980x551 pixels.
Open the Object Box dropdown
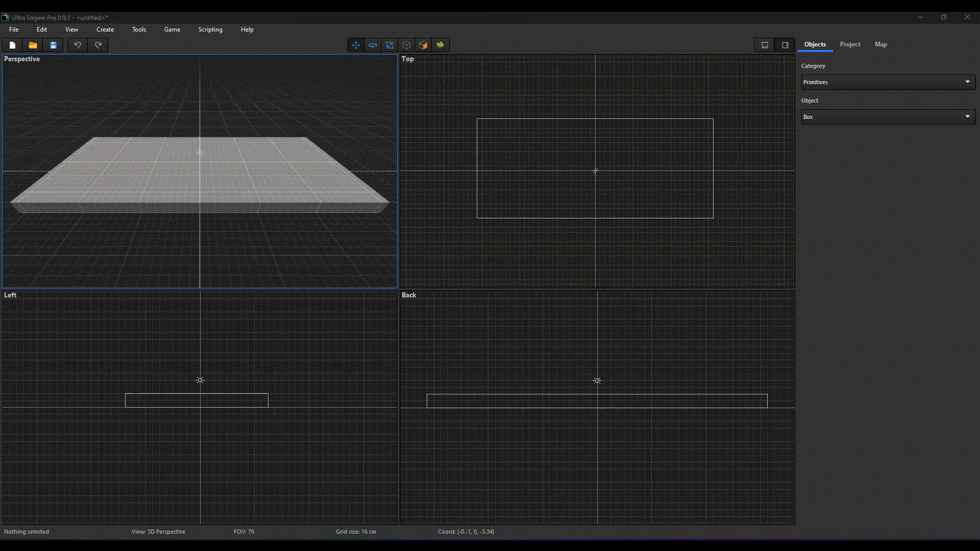pos(888,117)
